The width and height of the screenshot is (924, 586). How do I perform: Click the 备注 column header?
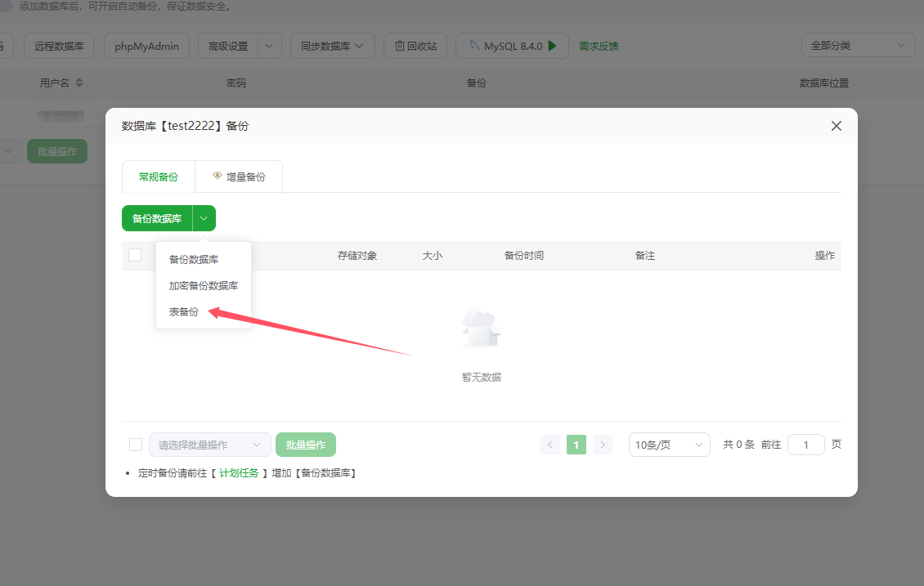pyautogui.click(x=644, y=256)
